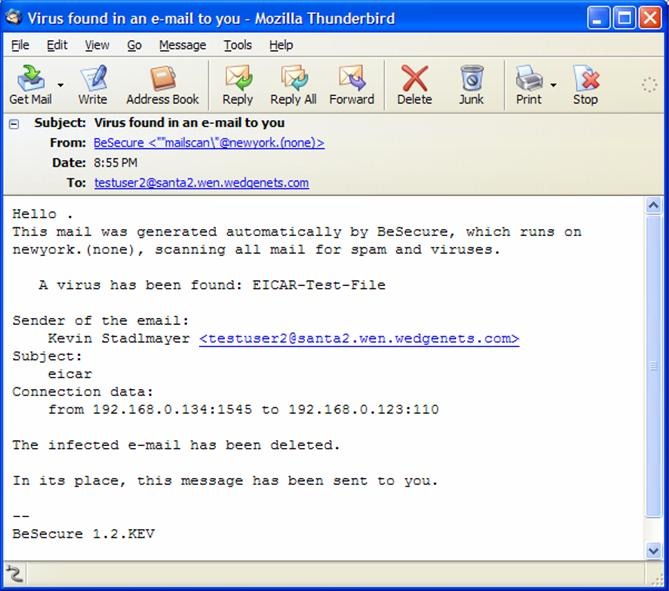This screenshot has width=669, height=591.
Task: Open the Tools menu
Action: 238,45
